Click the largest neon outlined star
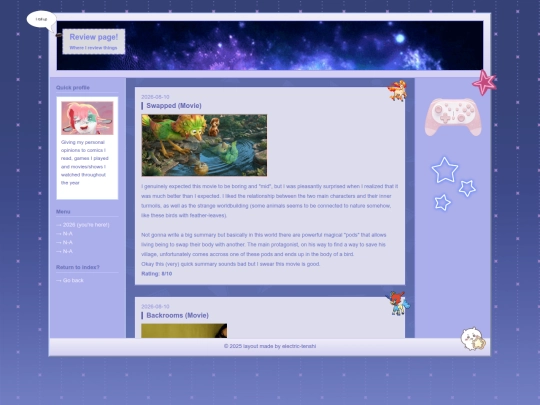The height and width of the screenshot is (405, 540). 445,170
